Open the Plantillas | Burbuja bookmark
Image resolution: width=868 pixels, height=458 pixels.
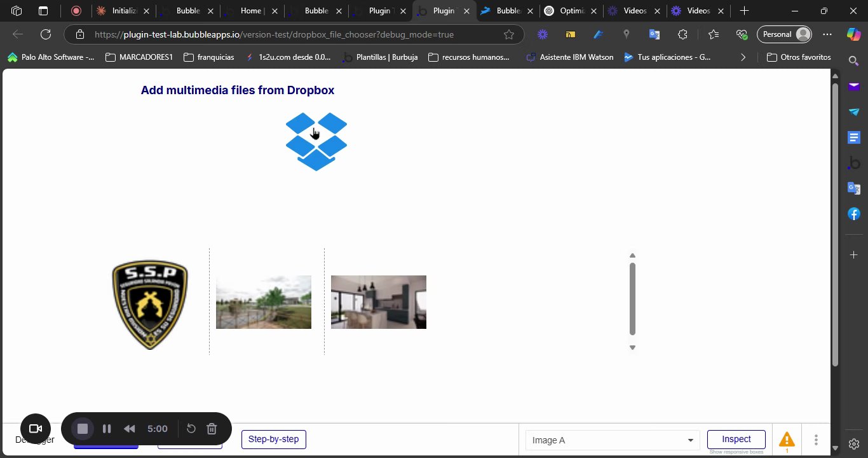[x=380, y=57]
